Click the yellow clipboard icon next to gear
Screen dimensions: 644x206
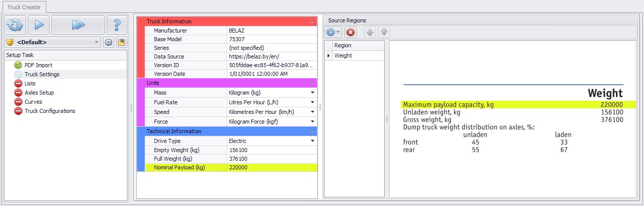click(x=121, y=42)
